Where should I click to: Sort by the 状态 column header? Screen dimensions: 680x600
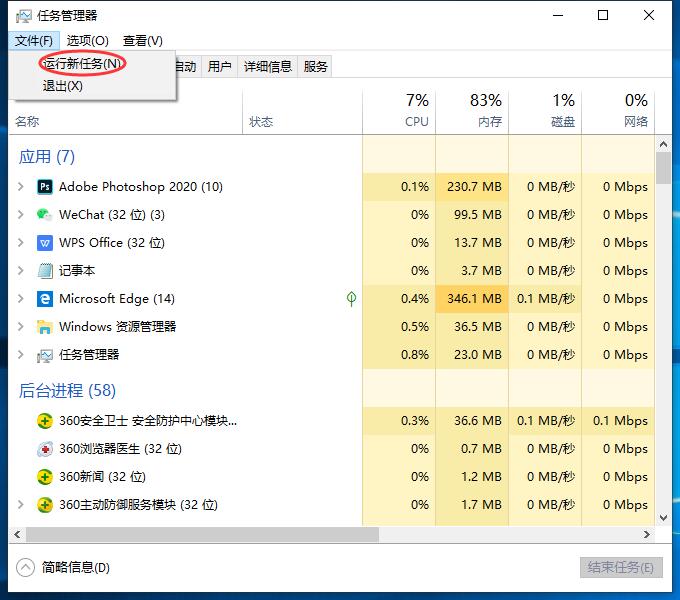click(x=303, y=112)
